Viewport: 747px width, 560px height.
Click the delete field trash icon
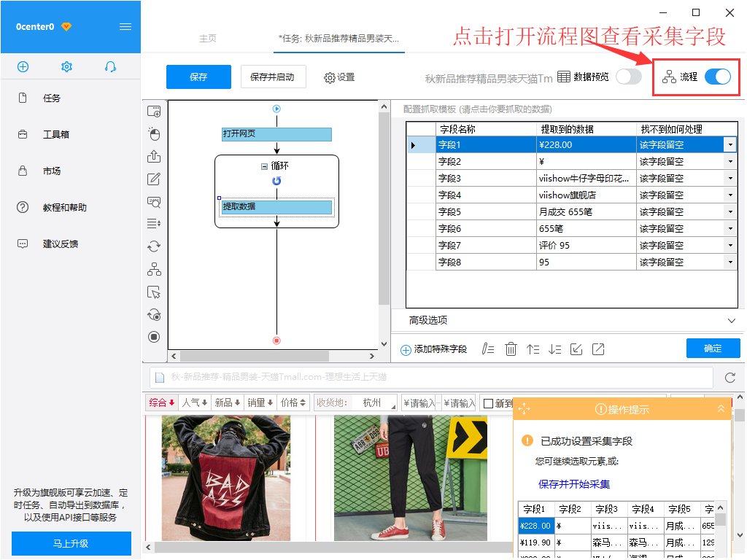click(511, 349)
